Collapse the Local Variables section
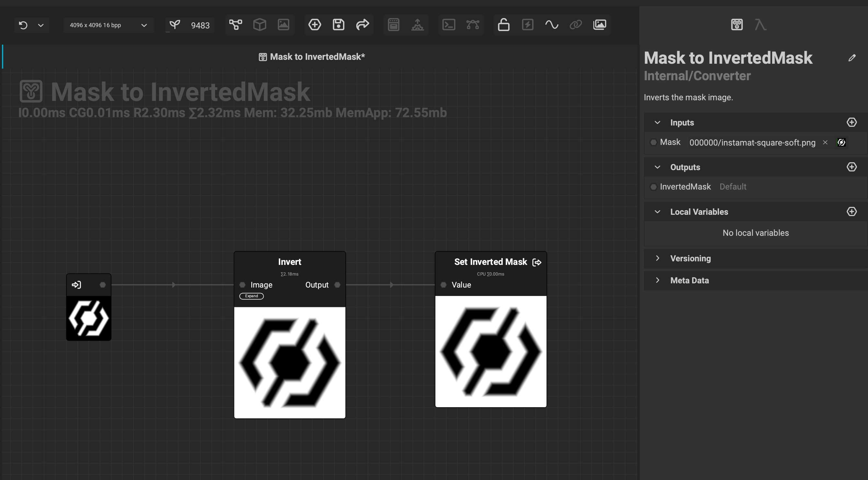The image size is (868, 480). (657, 212)
